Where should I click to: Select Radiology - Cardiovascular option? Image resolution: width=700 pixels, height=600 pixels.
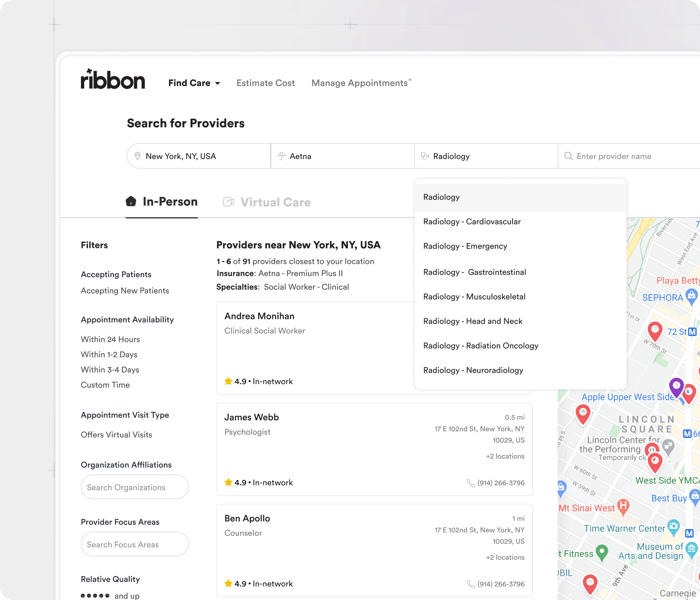point(521,222)
